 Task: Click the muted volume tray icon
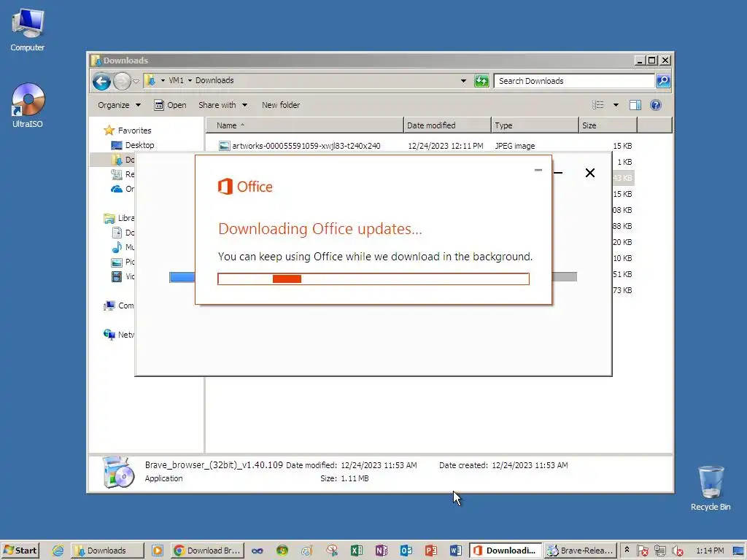click(677, 551)
